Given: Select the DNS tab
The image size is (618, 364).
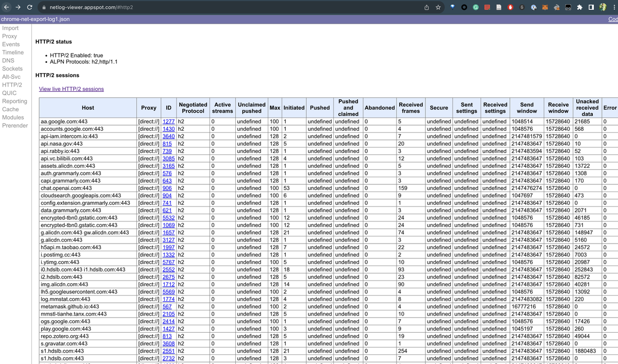Looking at the screenshot, I should point(8,61).
